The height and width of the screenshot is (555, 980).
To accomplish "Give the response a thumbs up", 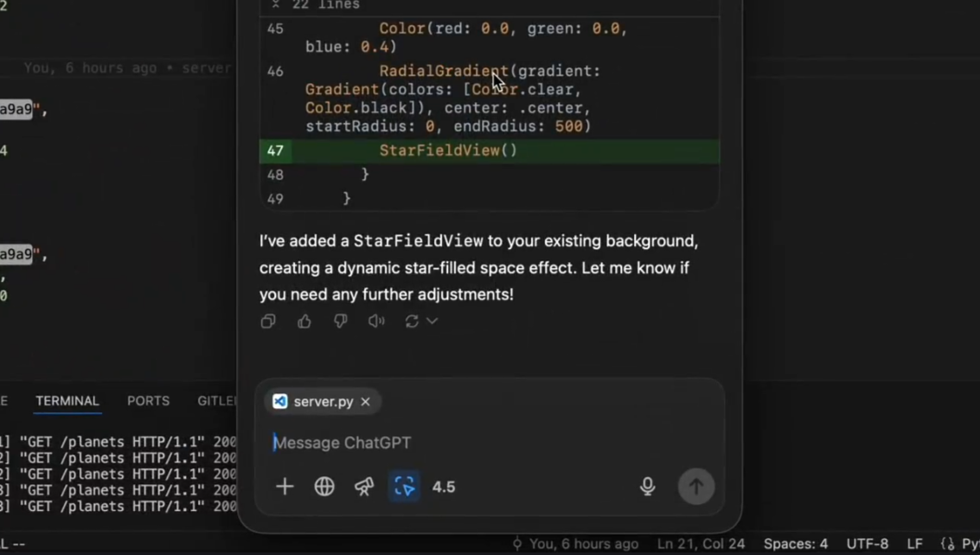I will pyautogui.click(x=304, y=322).
